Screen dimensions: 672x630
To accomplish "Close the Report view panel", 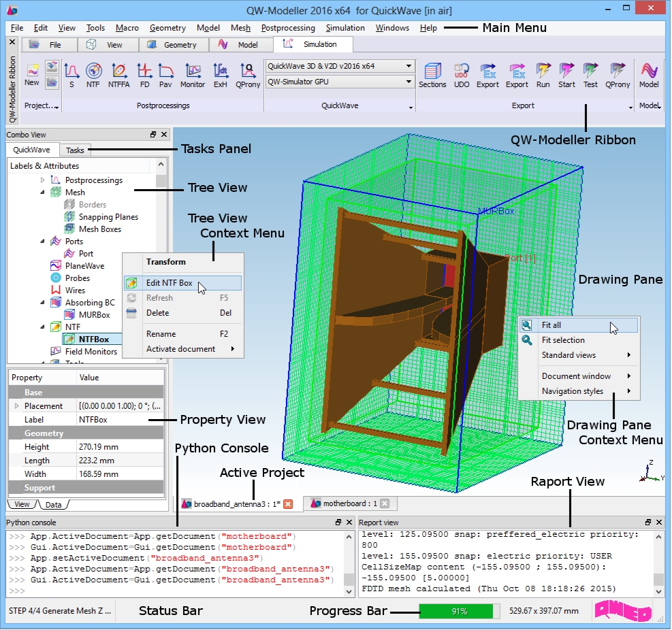I will [x=659, y=522].
